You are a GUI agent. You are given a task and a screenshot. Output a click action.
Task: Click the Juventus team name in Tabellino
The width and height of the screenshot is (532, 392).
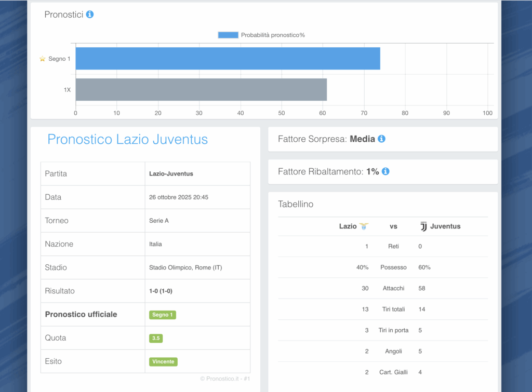pyautogui.click(x=445, y=226)
